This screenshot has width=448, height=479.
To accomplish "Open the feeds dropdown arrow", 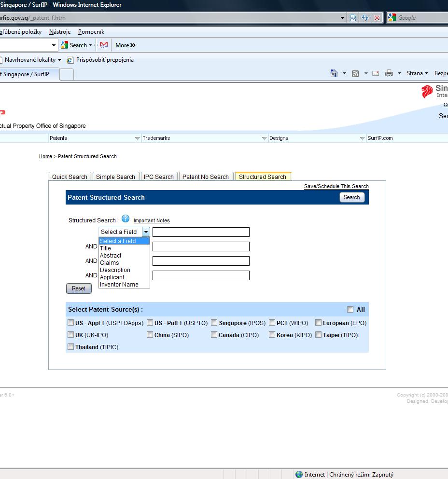I will [x=366, y=73].
